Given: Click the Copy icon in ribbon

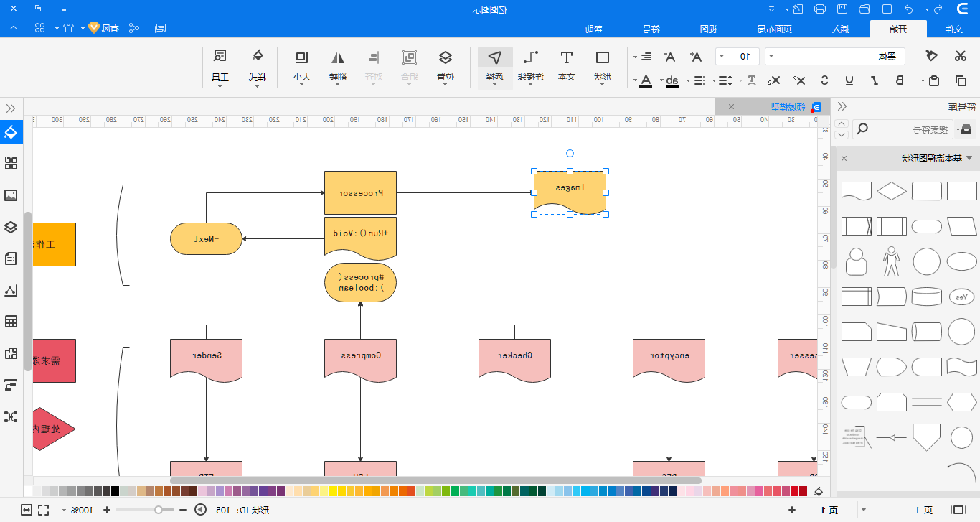Looking at the screenshot, I should (961, 80).
